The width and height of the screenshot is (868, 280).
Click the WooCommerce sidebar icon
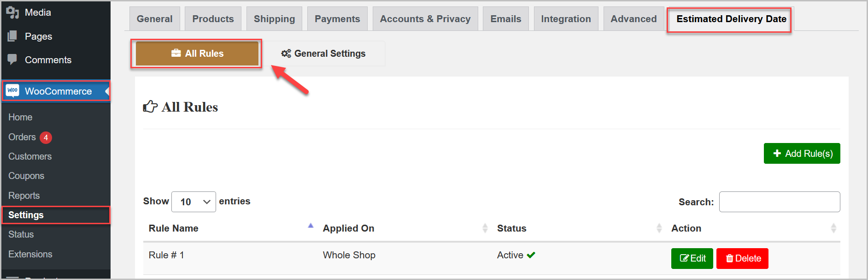[13, 91]
